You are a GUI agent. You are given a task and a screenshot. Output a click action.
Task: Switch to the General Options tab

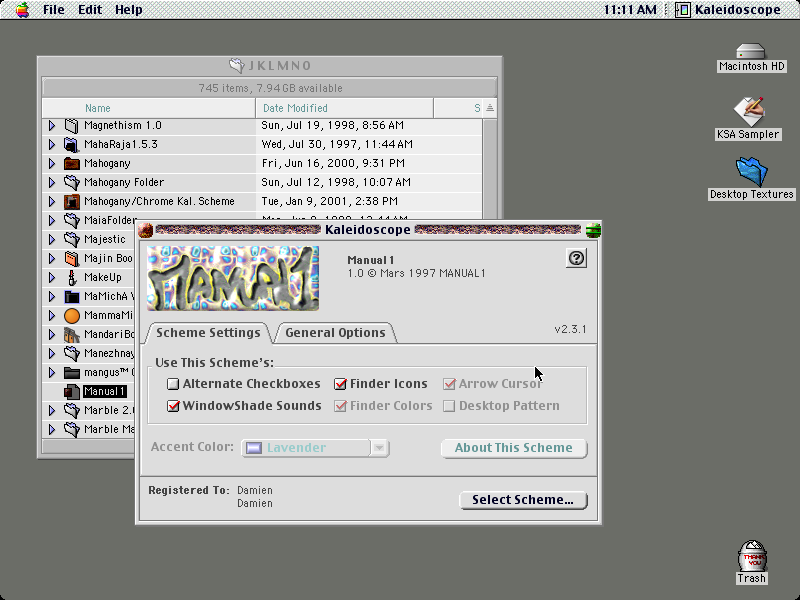[x=335, y=333]
